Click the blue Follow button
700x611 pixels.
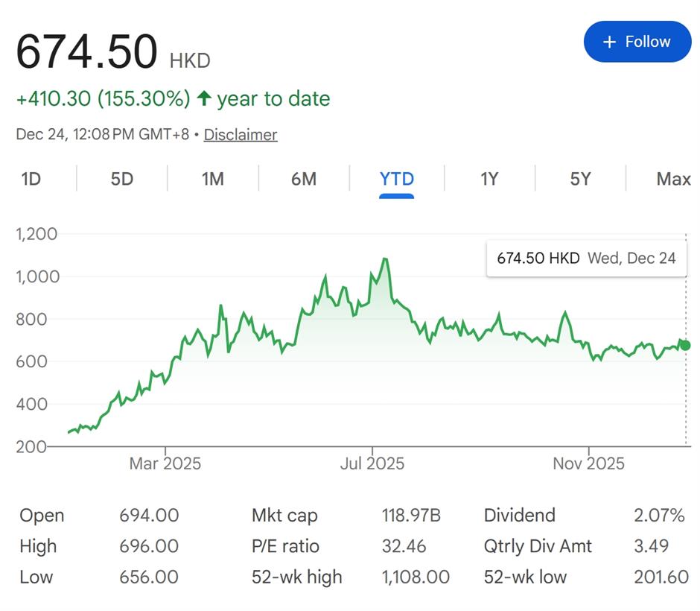pos(637,42)
